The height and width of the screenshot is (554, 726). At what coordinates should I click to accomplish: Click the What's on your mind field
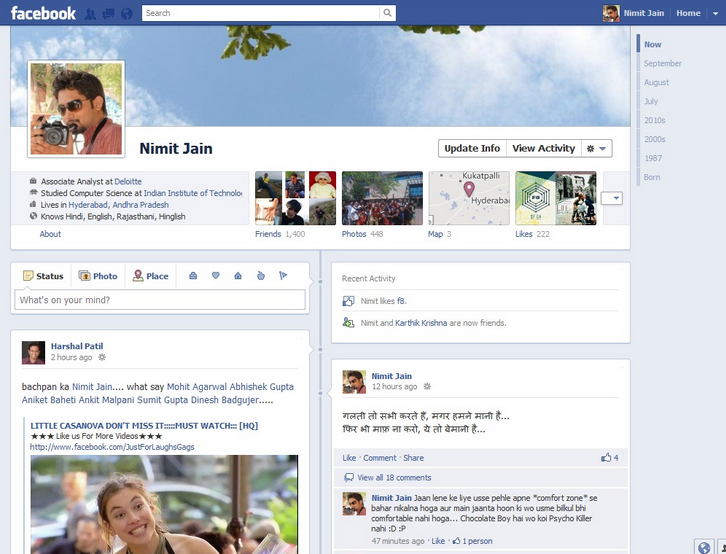[160, 300]
